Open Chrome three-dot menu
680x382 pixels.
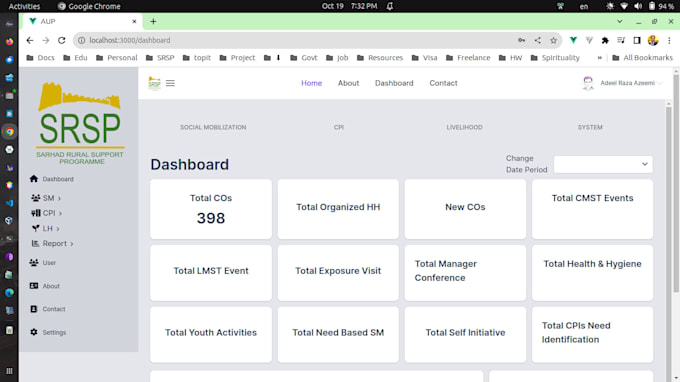669,40
